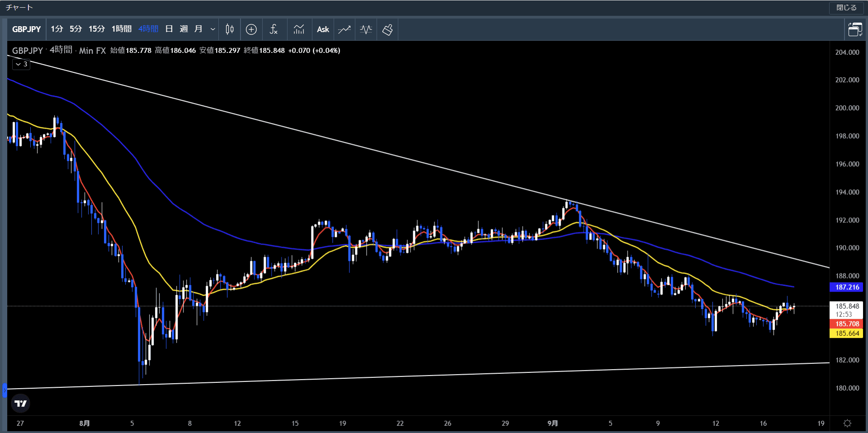Click the 高値186.046 value in legend
The height and width of the screenshot is (433, 868).
[175, 51]
